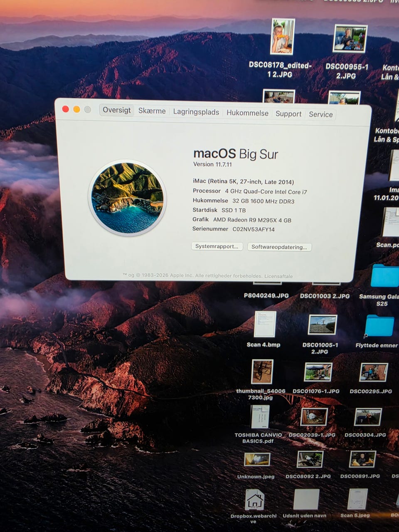Select the Hukommelse tab
Viewport: 399px width, 532px height.
pyautogui.click(x=247, y=113)
